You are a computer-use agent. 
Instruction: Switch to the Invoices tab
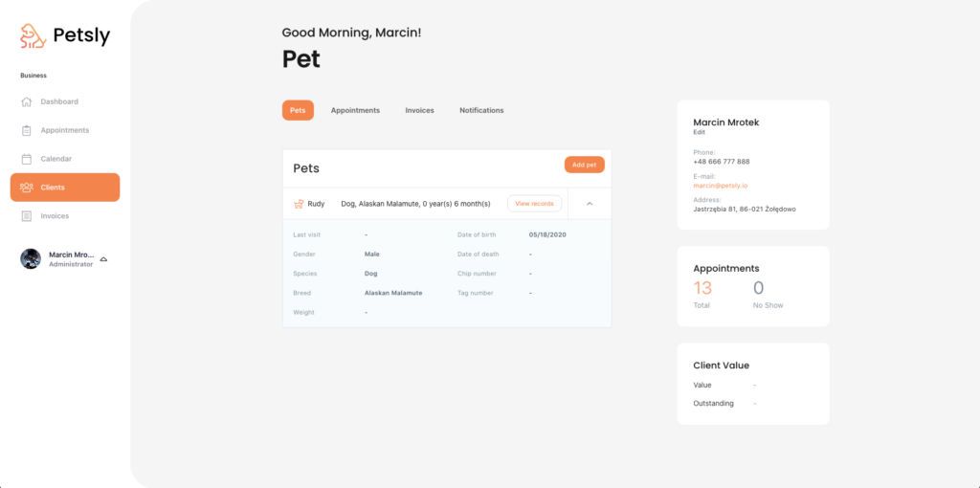[419, 111]
